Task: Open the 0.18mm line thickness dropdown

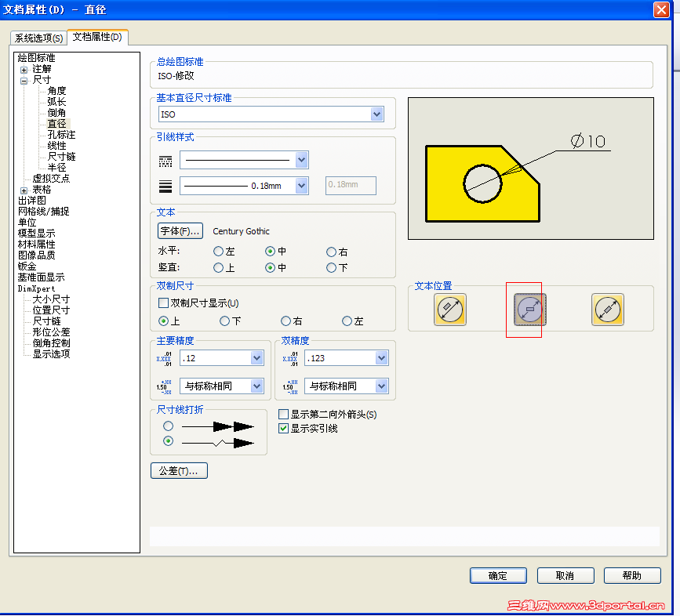Action: pyautogui.click(x=300, y=185)
